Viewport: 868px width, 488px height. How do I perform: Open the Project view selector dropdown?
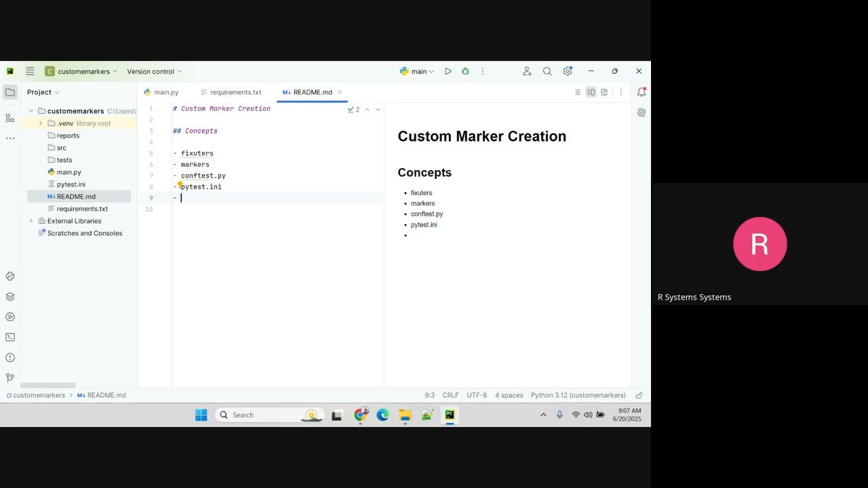pos(43,92)
